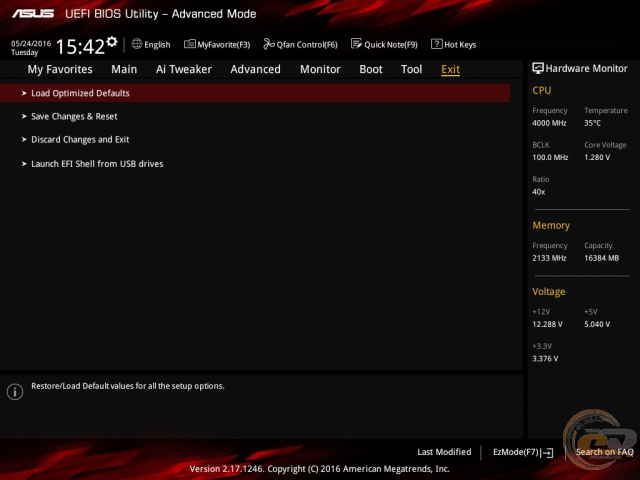This screenshot has height=480, width=640.
Task: Go to the Advanced tab
Action: [256, 69]
